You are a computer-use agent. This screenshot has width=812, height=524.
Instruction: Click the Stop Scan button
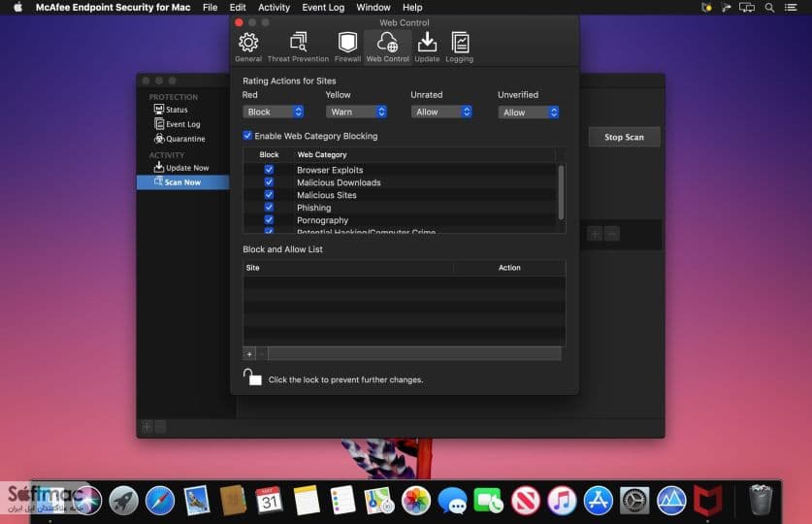click(x=624, y=137)
